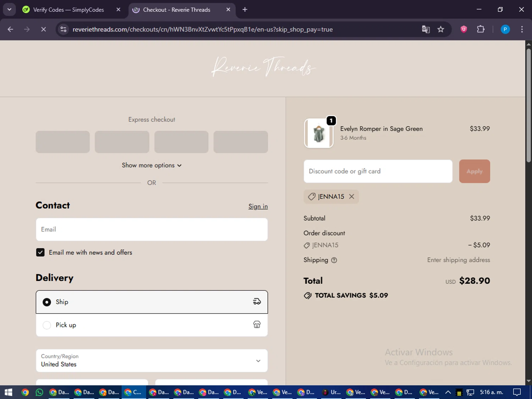532x399 pixels.
Task: Click the Order discount amount – $5.09
Action: pos(479,245)
